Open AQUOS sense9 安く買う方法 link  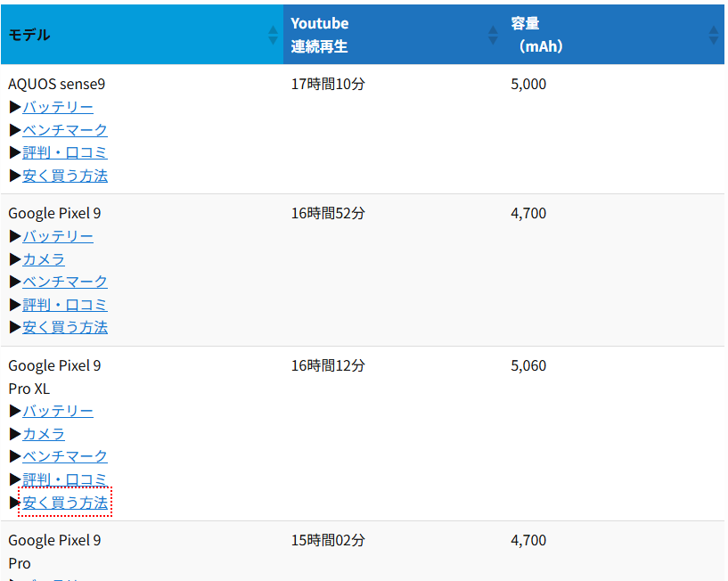(x=65, y=176)
